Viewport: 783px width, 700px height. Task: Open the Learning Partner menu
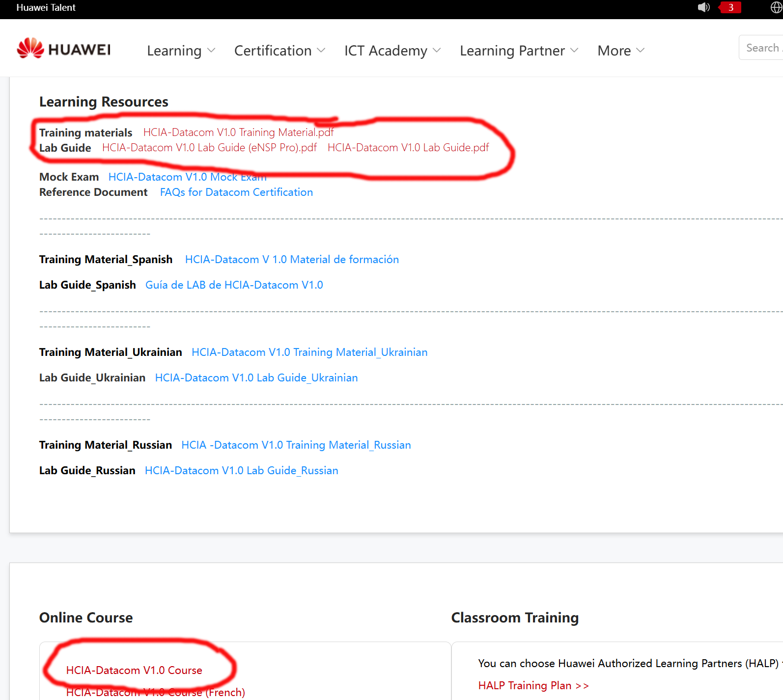pyautogui.click(x=519, y=51)
